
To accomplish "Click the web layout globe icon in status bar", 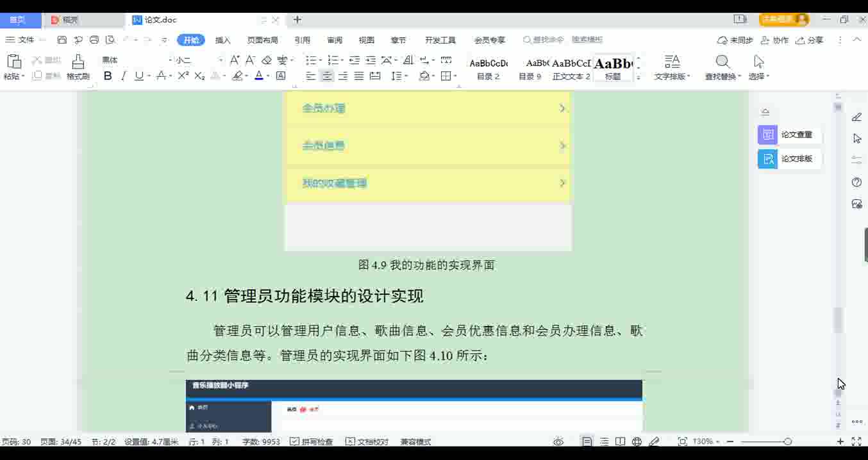I will click(x=637, y=441).
